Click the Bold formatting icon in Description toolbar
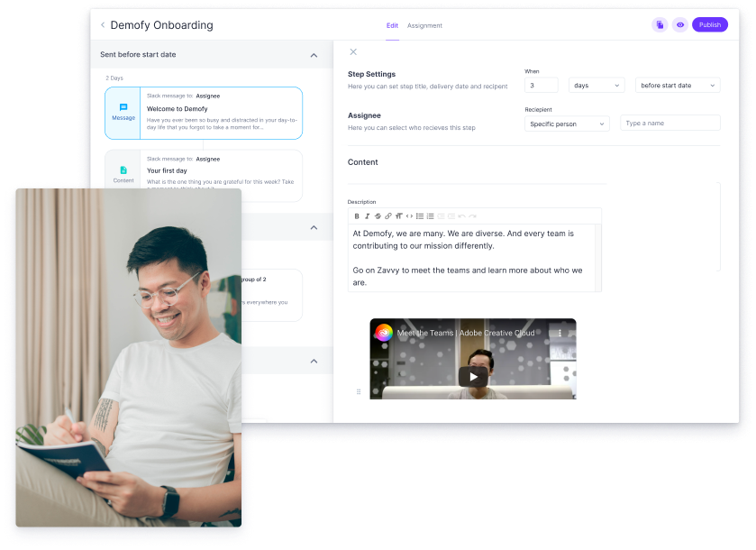Screen dimensions: 756x550 (357, 216)
